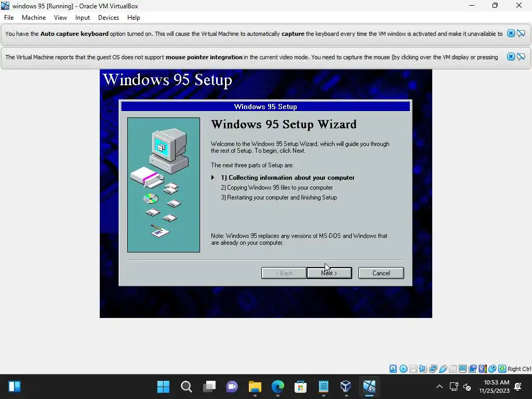Click the Right Ctrl host key label
The width and height of the screenshot is (532, 399).
coord(520,369)
